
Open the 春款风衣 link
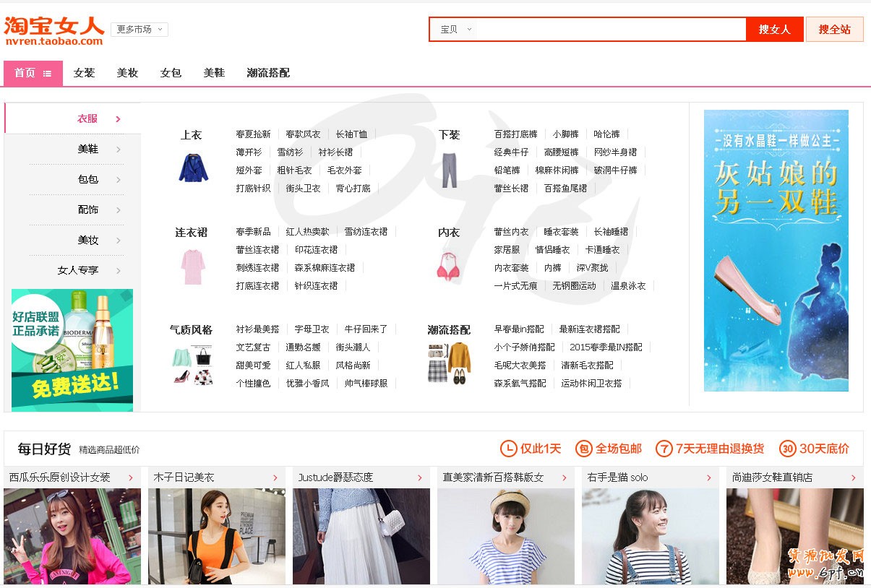pos(303,134)
